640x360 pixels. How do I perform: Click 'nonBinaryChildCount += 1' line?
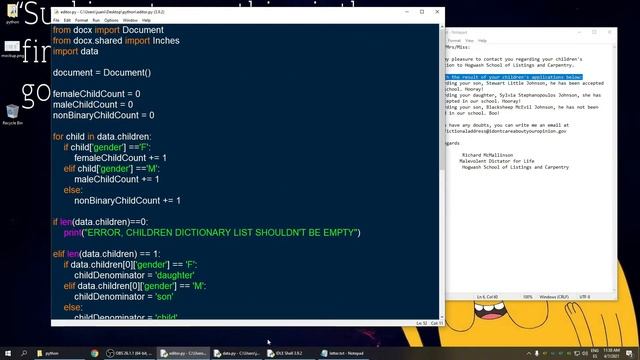(x=127, y=200)
